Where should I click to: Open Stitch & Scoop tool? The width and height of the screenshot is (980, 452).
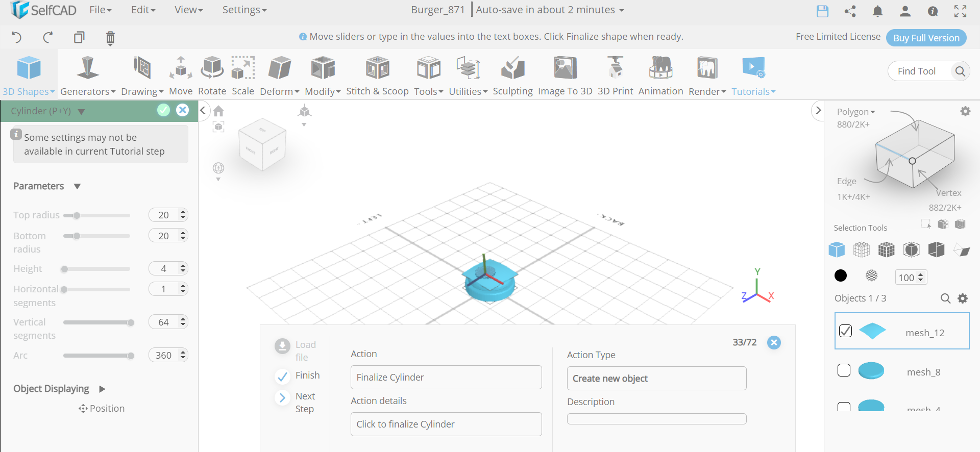377,76
